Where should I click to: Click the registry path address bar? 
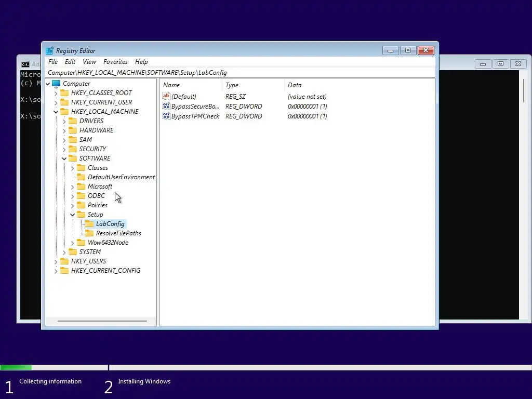click(x=240, y=73)
